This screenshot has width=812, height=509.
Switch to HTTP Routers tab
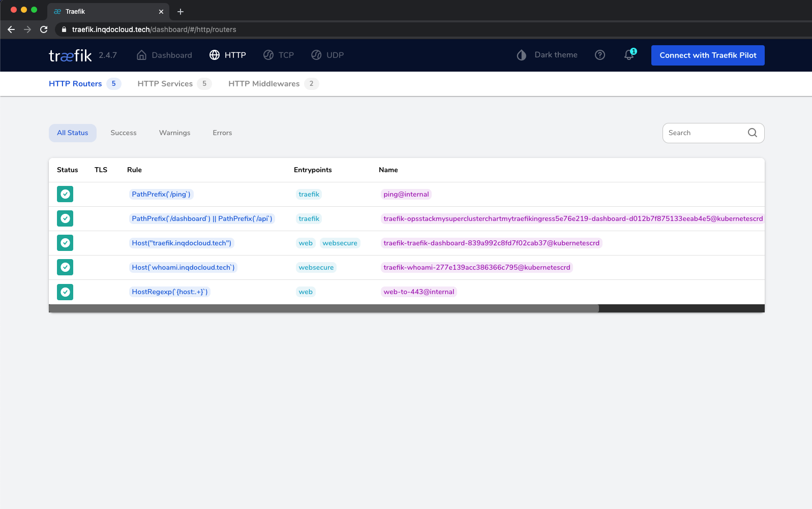pyautogui.click(x=85, y=84)
